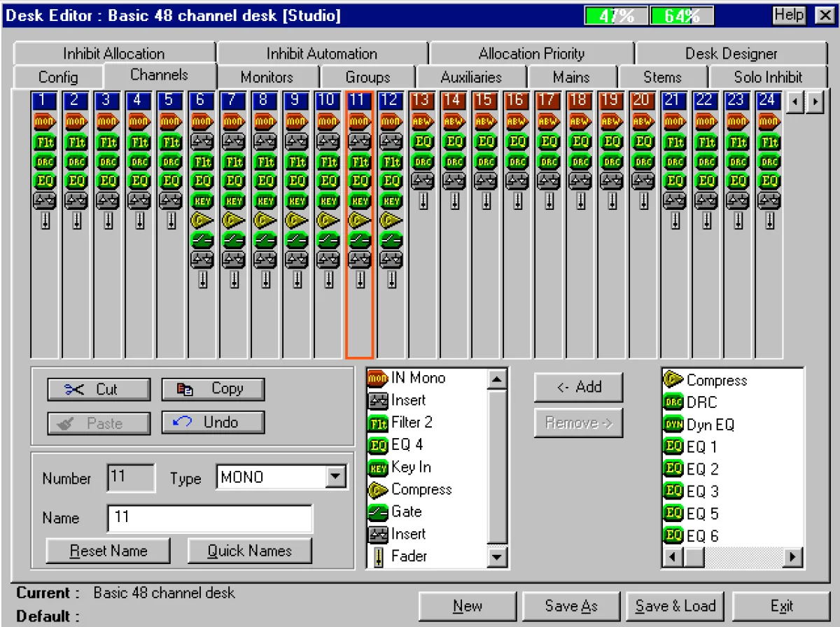The image size is (840, 627).
Task: Select the Compress icon in channel 12 strip
Action: [391, 220]
